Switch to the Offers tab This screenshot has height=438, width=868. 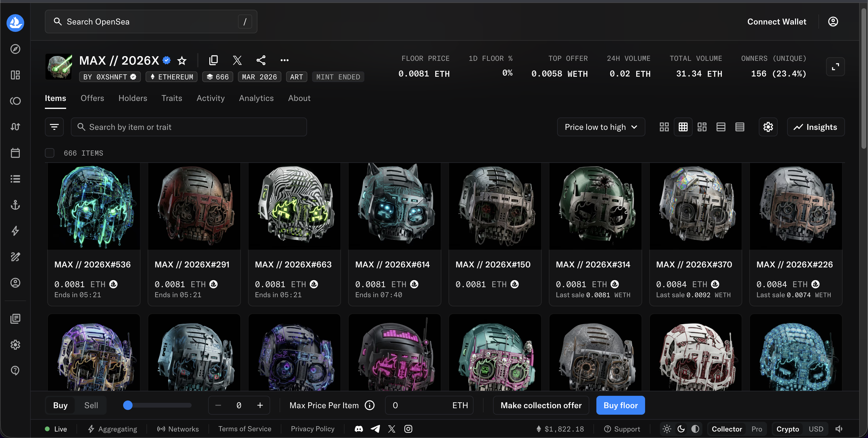coord(92,98)
